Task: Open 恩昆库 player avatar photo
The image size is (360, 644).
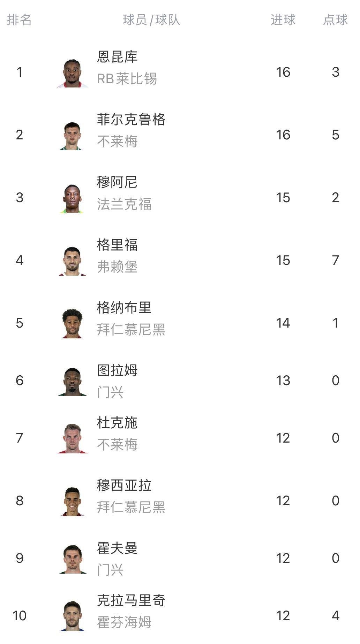Action: [x=73, y=72]
